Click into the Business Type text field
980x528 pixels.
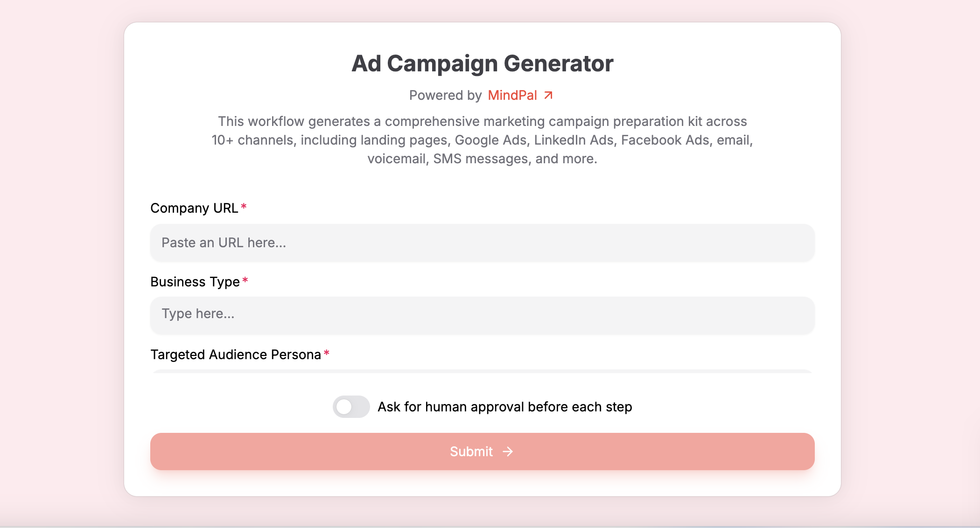coord(482,314)
